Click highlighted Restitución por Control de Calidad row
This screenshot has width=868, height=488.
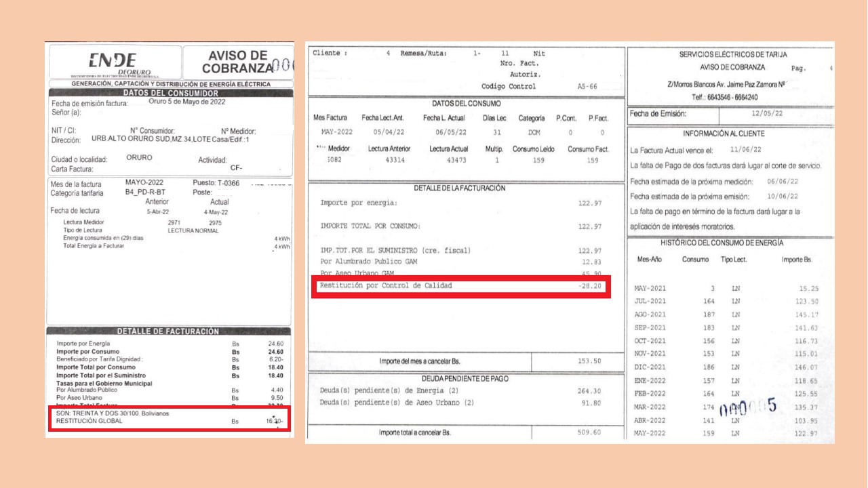(461, 286)
